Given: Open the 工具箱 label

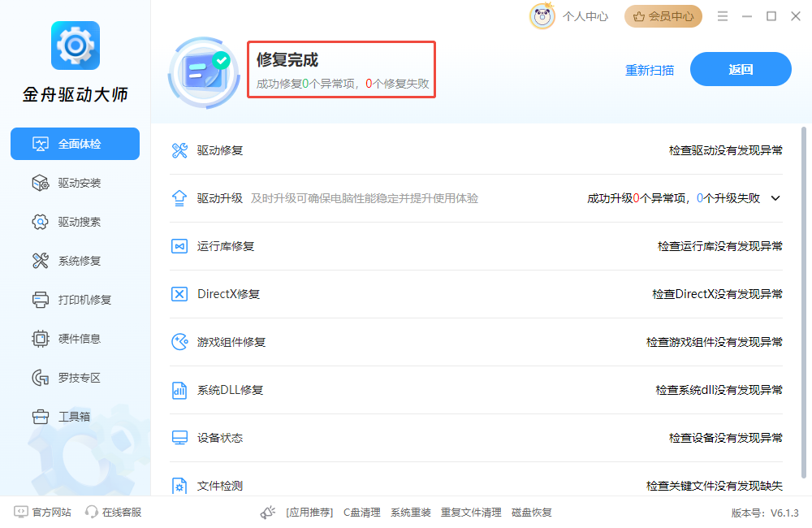Looking at the screenshot, I should coord(74,417).
